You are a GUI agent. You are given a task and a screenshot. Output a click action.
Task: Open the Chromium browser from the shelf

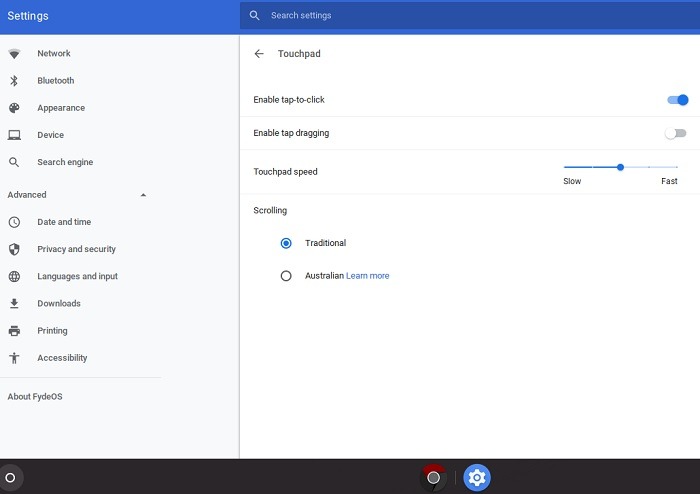[x=433, y=478]
